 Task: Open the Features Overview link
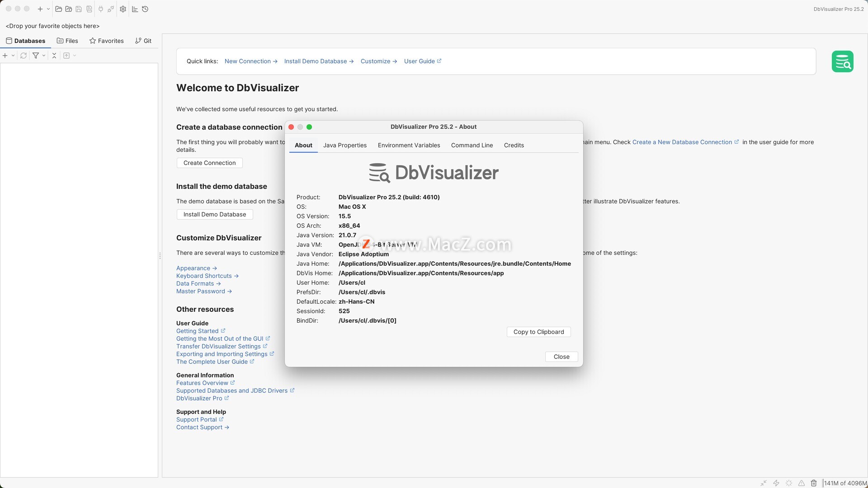tap(206, 383)
